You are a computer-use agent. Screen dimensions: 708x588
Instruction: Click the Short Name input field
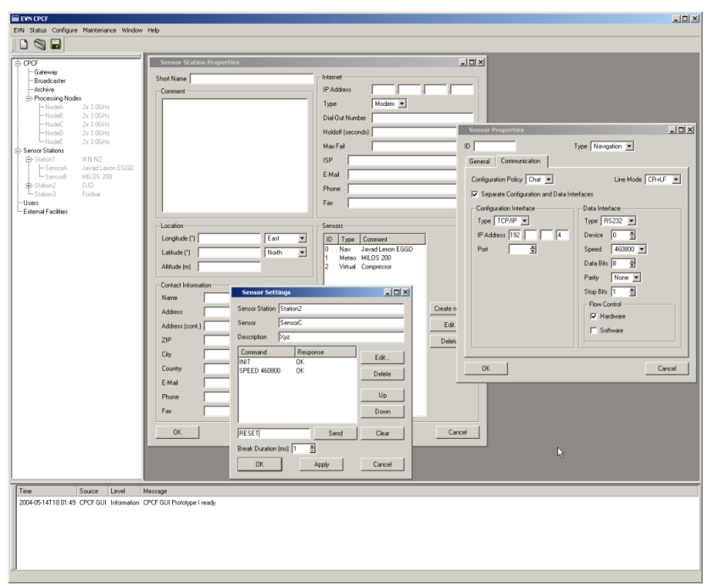click(252, 78)
